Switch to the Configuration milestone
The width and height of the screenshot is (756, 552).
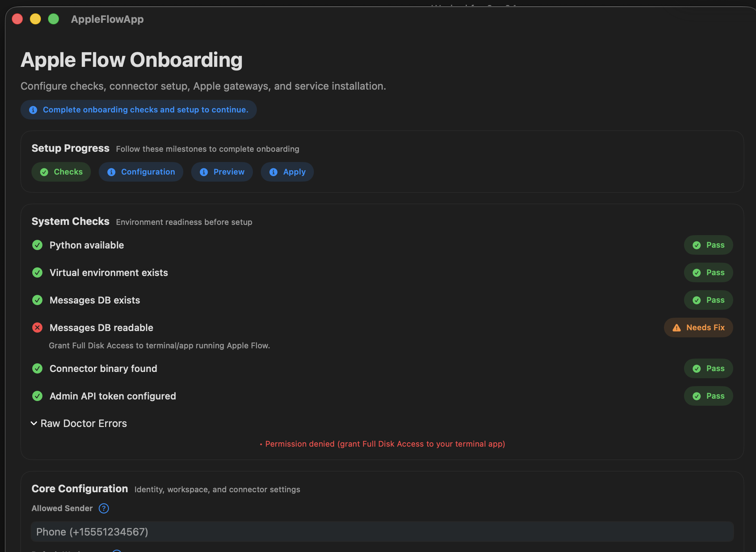coord(141,172)
